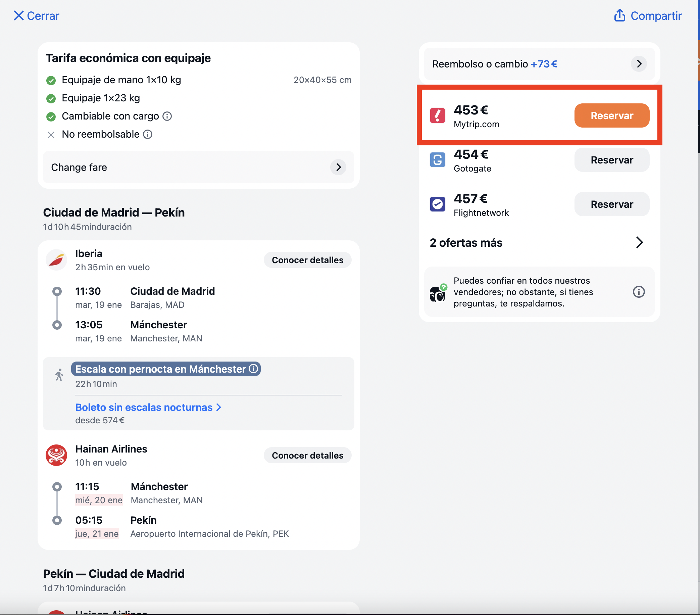Select the 453 € price text
This screenshot has width=700, height=615.
click(470, 110)
